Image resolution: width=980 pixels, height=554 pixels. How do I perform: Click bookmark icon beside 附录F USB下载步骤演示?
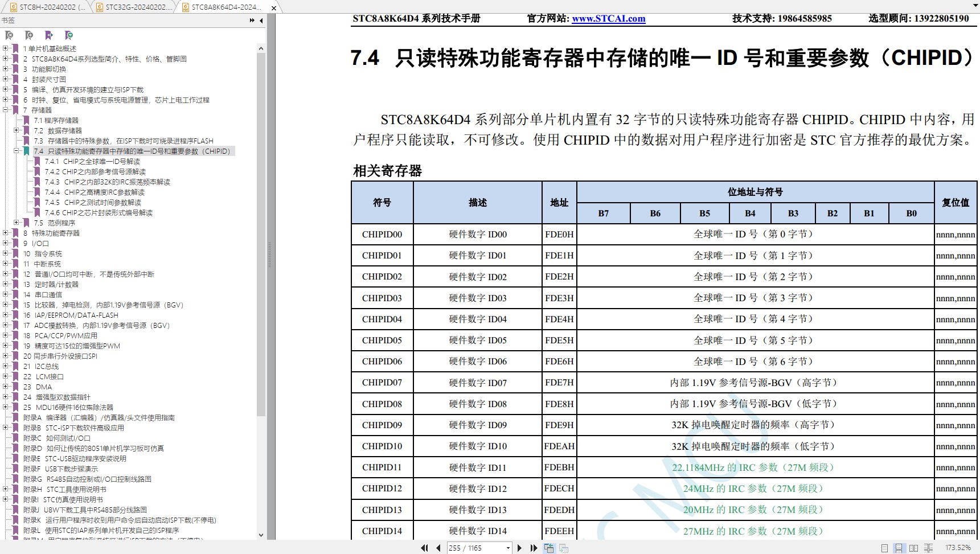tap(16, 469)
